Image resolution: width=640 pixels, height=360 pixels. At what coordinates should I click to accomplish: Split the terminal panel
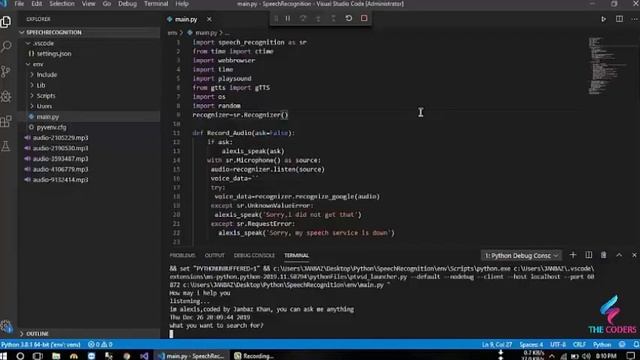click(x=588, y=255)
